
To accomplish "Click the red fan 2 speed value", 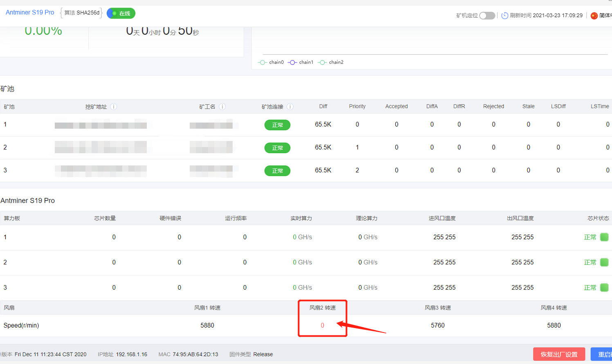I will tap(322, 326).
